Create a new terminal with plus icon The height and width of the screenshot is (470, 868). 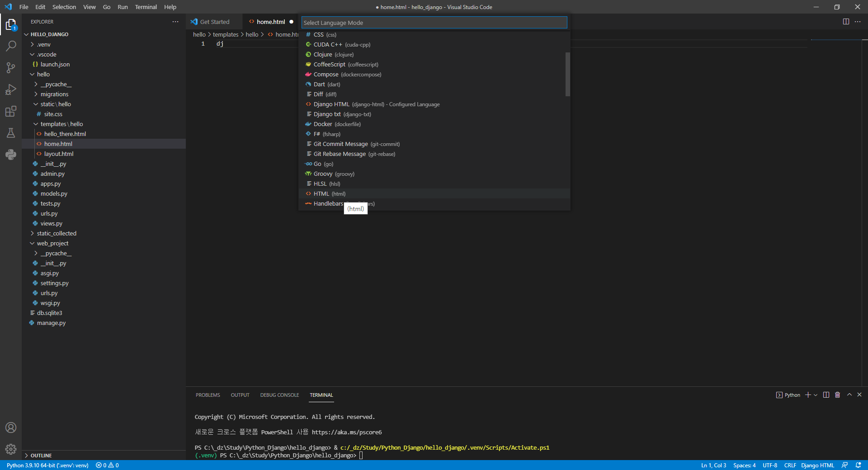(808, 395)
